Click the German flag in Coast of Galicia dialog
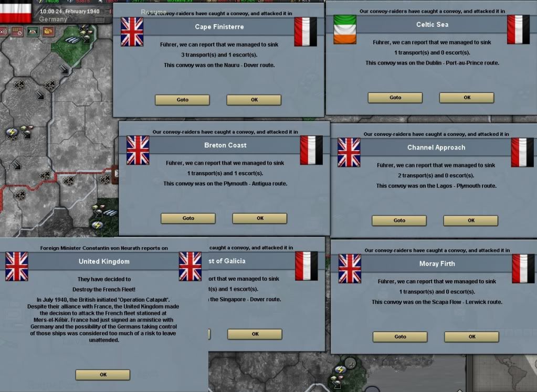Viewport: 537px width, 392px height. (306, 267)
